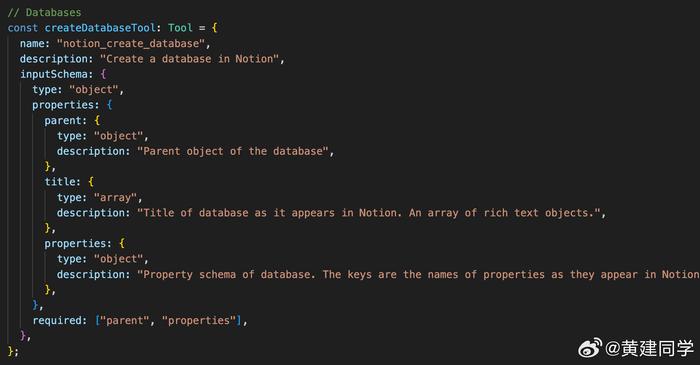Click the // Databases comment line
This screenshot has height=365, width=700.
click(45, 12)
